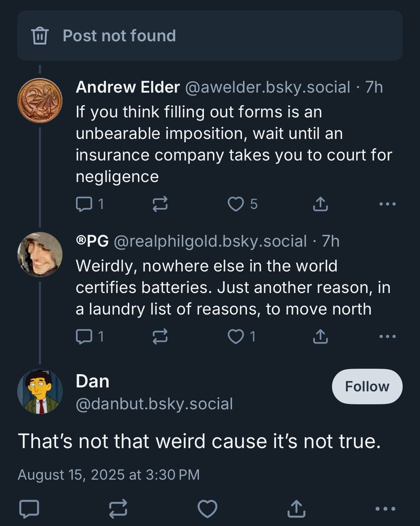Repost Andrew Elder's post
Viewport: 420px width, 526px height.
pyautogui.click(x=160, y=204)
